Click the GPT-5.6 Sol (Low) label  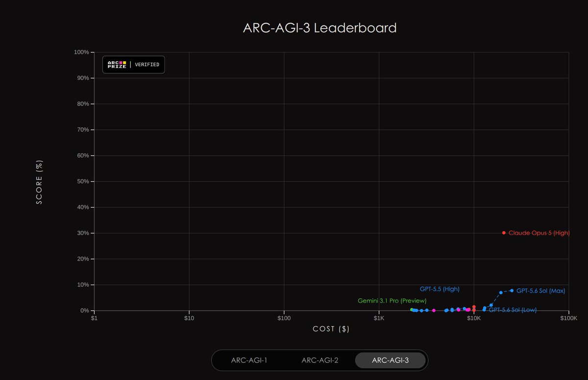[513, 310]
